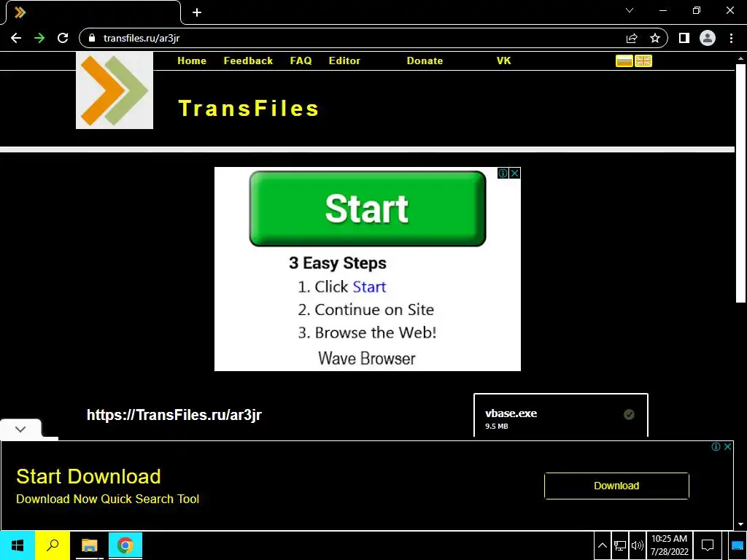Click the Start Download headline
Viewport: 747px width, 560px height.
click(x=88, y=477)
